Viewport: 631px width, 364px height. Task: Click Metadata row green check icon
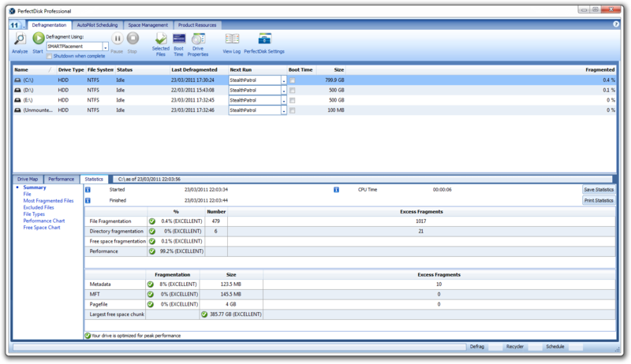point(151,284)
